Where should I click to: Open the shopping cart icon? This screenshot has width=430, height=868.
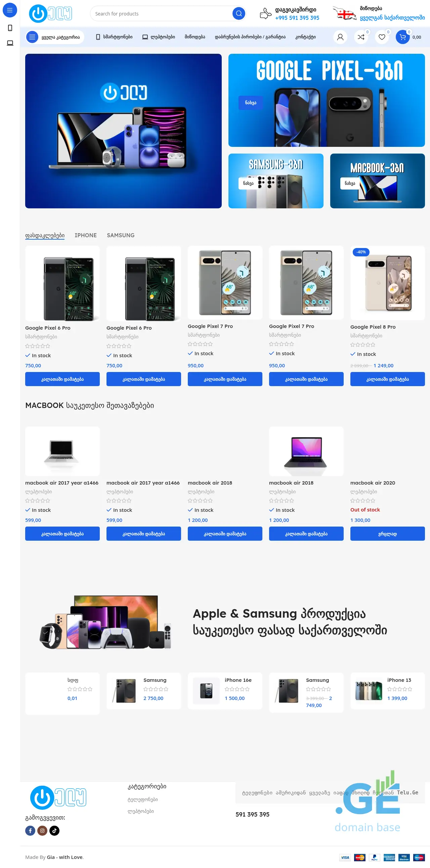[403, 37]
